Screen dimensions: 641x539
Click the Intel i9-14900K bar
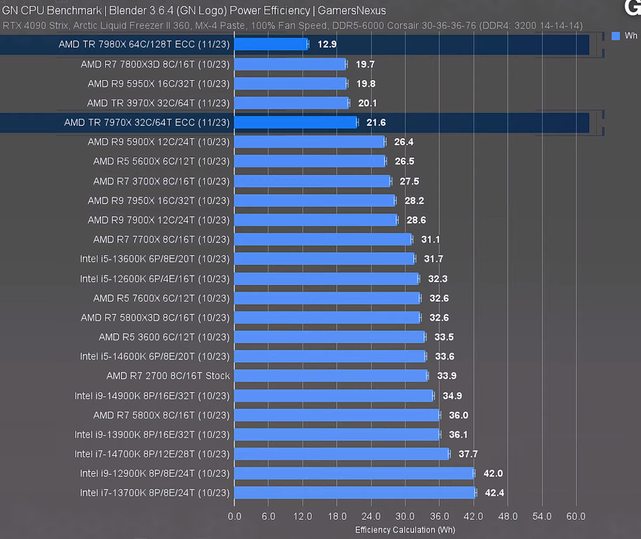333,395
